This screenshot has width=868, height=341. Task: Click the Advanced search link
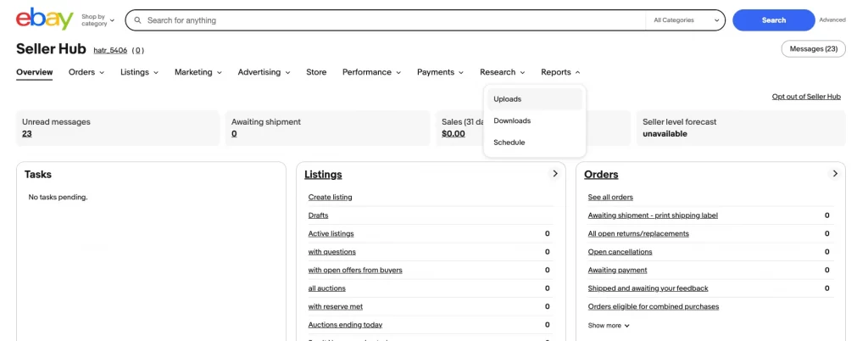coord(832,20)
